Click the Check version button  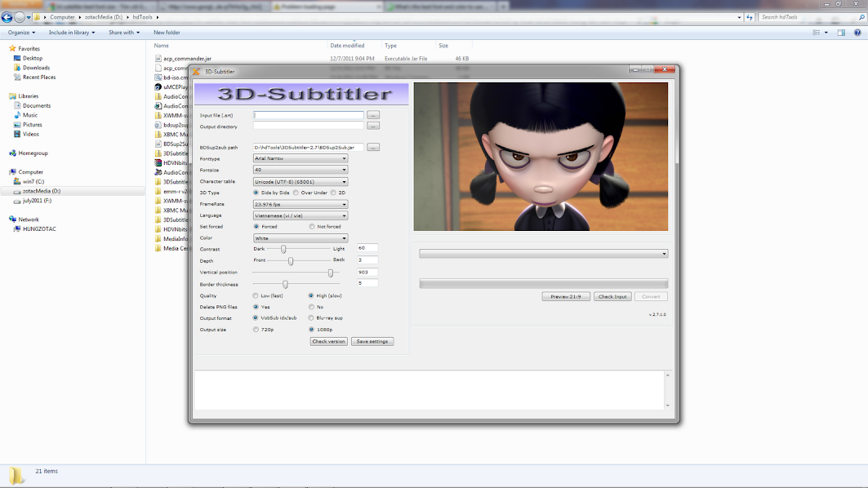pyautogui.click(x=329, y=341)
